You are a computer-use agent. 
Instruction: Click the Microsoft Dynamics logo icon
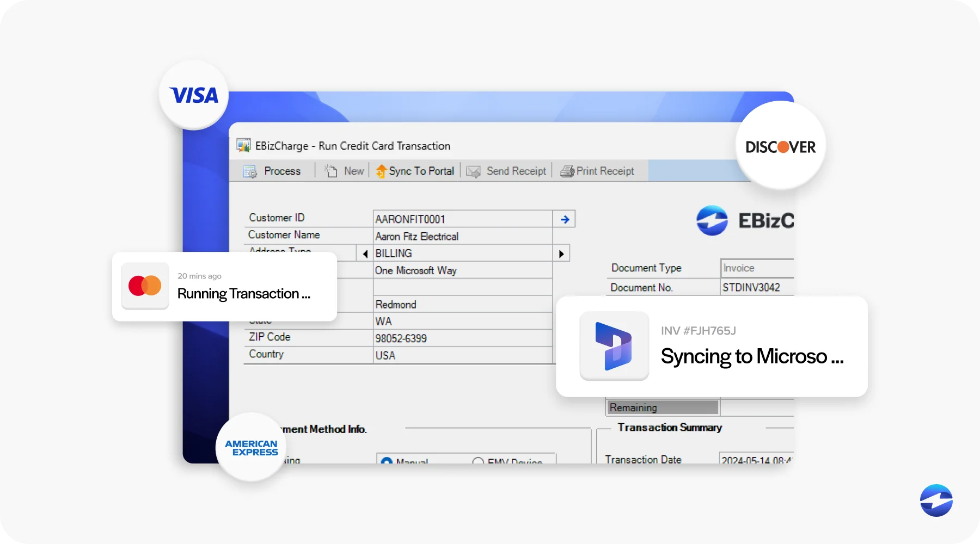pyautogui.click(x=614, y=345)
